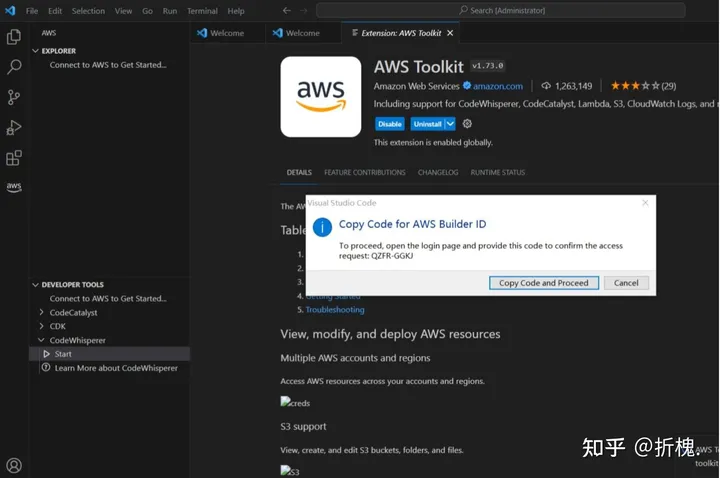
Task: Open the Accounts icon at bottom left
Action: (x=14, y=465)
